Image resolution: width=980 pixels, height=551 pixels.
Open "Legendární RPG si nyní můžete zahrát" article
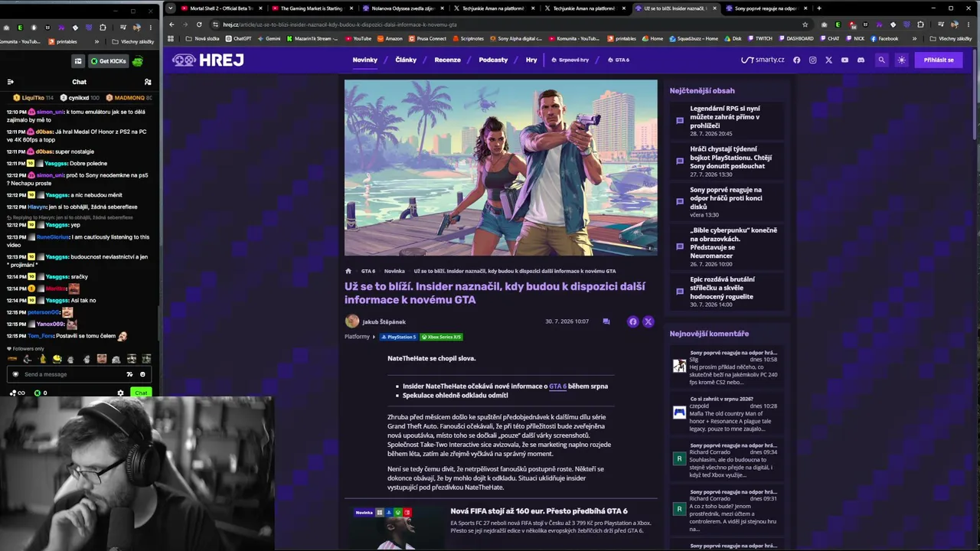[725, 117]
